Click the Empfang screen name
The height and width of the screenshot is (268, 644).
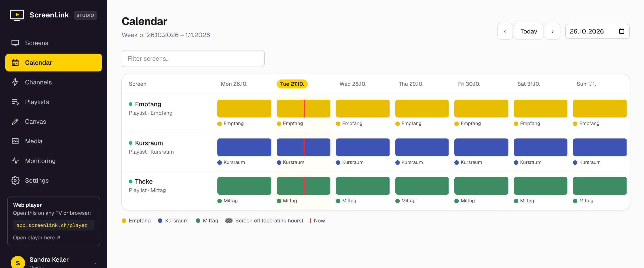(x=148, y=104)
